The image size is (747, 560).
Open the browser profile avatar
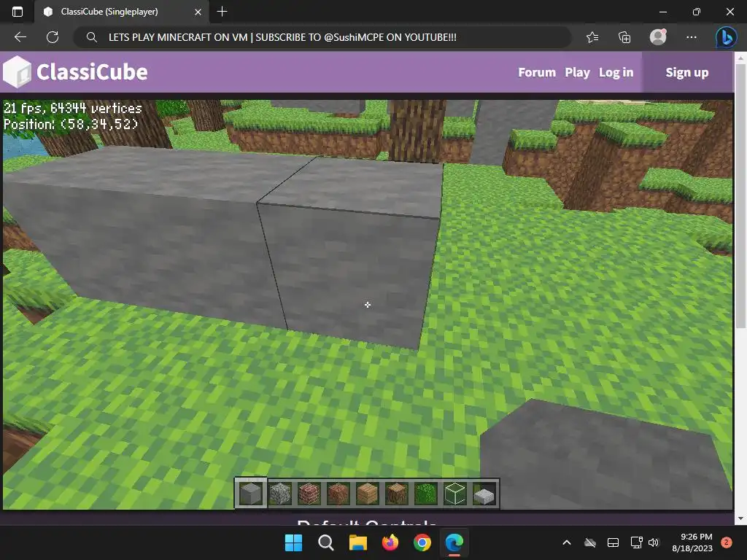pos(658,37)
